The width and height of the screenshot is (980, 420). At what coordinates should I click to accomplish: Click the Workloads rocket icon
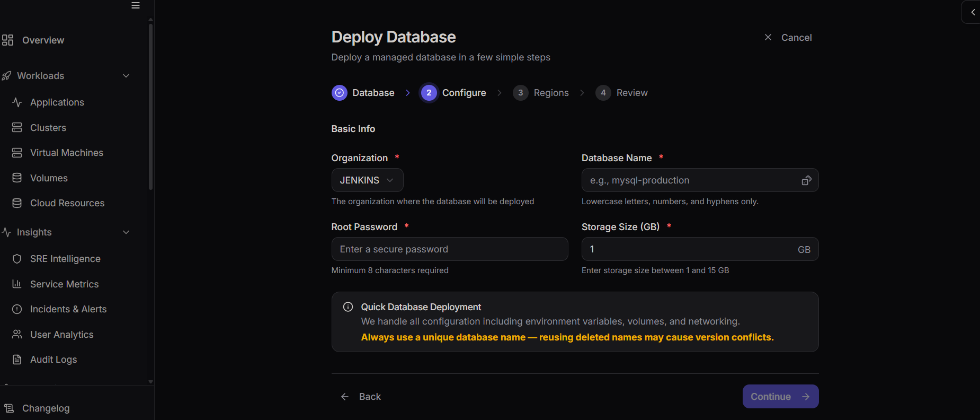point(6,76)
